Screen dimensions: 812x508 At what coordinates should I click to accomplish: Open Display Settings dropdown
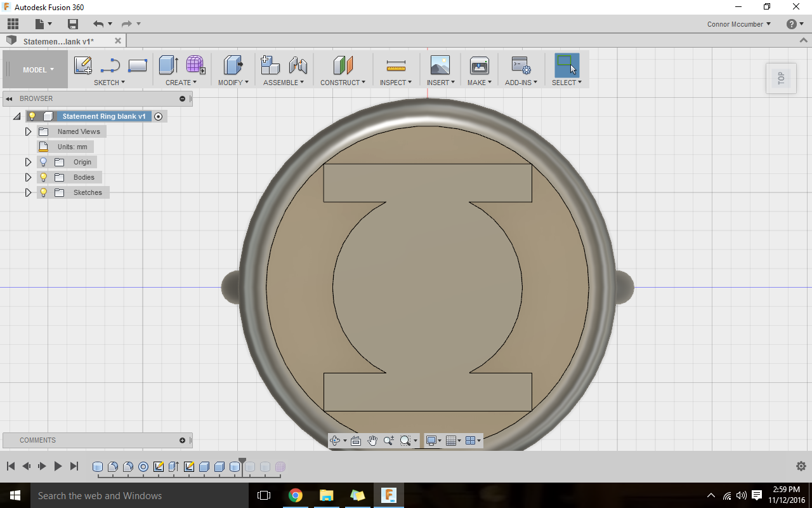[x=434, y=441]
